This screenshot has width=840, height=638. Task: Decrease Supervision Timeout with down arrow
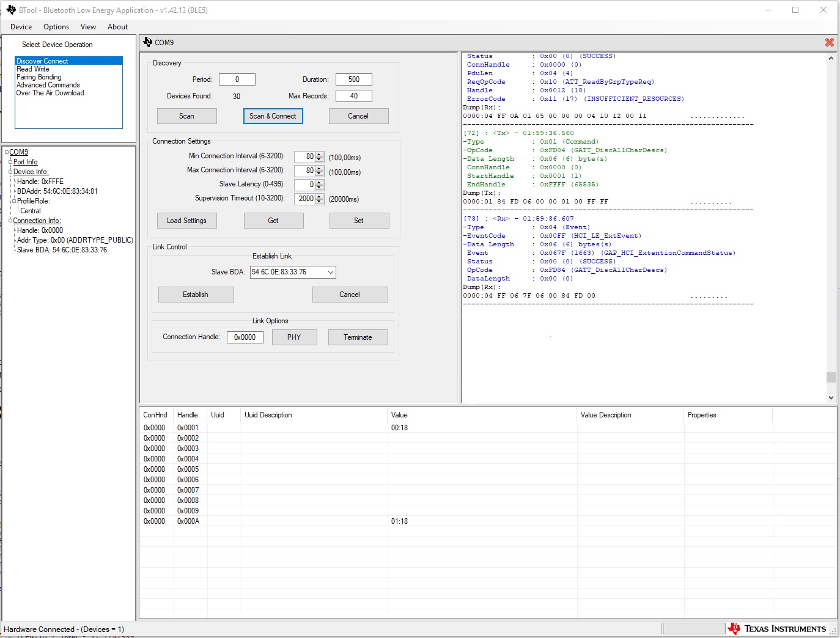click(x=319, y=202)
